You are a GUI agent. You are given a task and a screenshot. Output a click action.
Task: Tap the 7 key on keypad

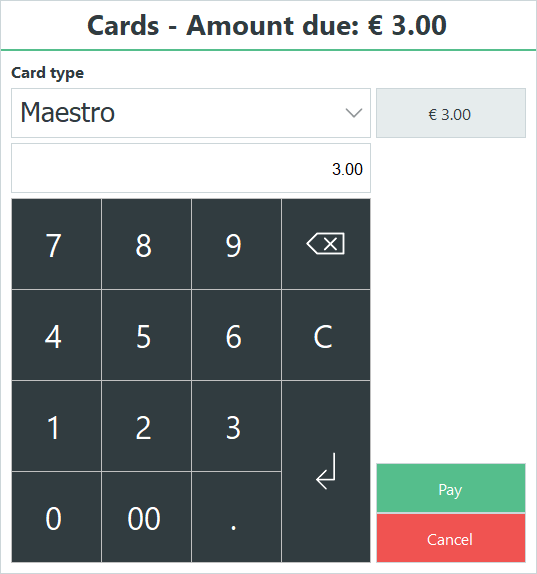(x=56, y=244)
